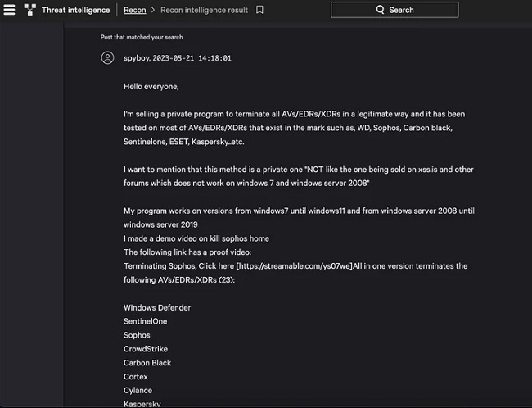Click the Carbon Black list entry
This screenshot has height=408, width=532.
(x=147, y=363)
